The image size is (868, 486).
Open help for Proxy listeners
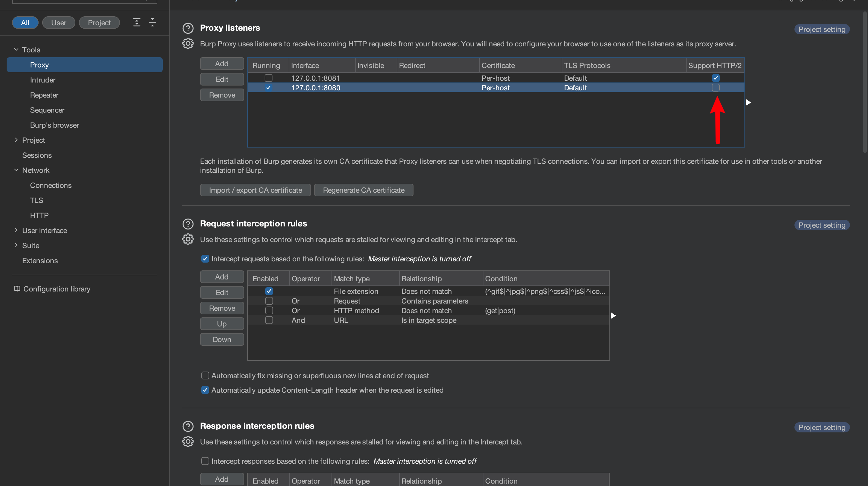click(x=188, y=28)
